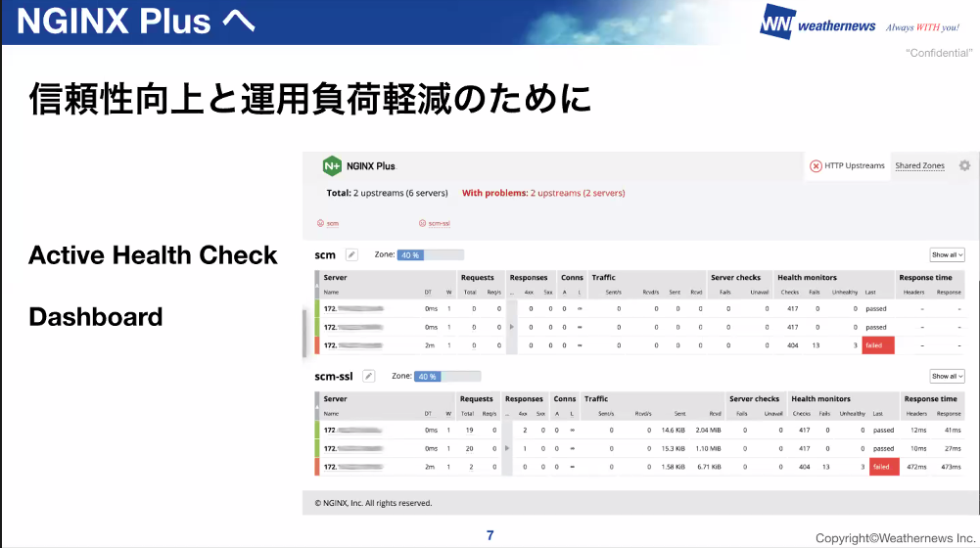Switch to the Shared Zones tab

pyautogui.click(x=919, y=165)
